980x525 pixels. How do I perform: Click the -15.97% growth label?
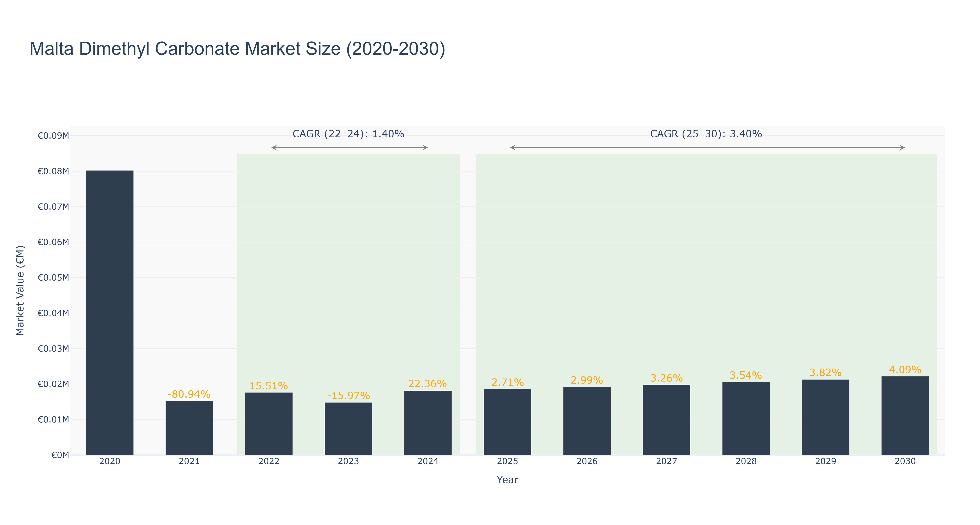coord(348,396)
